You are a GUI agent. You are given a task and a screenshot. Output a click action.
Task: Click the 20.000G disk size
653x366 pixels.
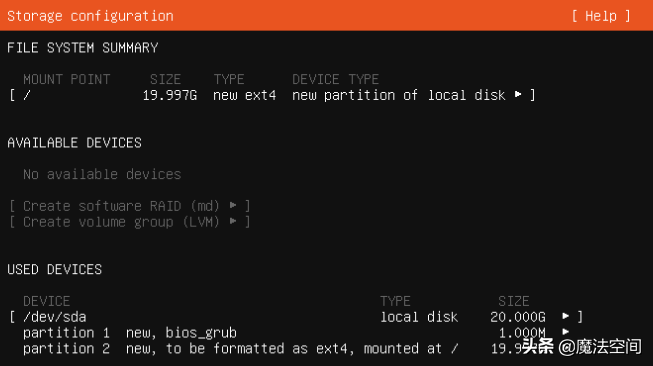tap(518, 317)
